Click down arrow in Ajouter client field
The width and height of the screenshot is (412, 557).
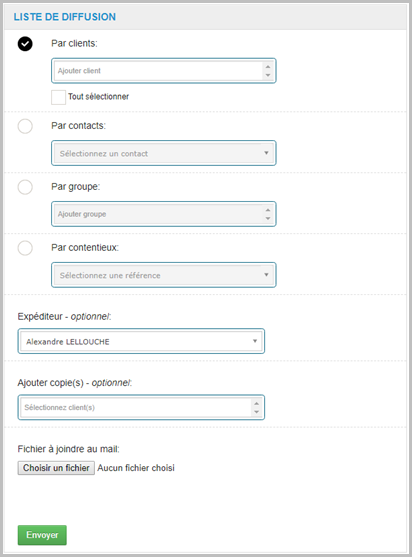click(x=268, y=75)
